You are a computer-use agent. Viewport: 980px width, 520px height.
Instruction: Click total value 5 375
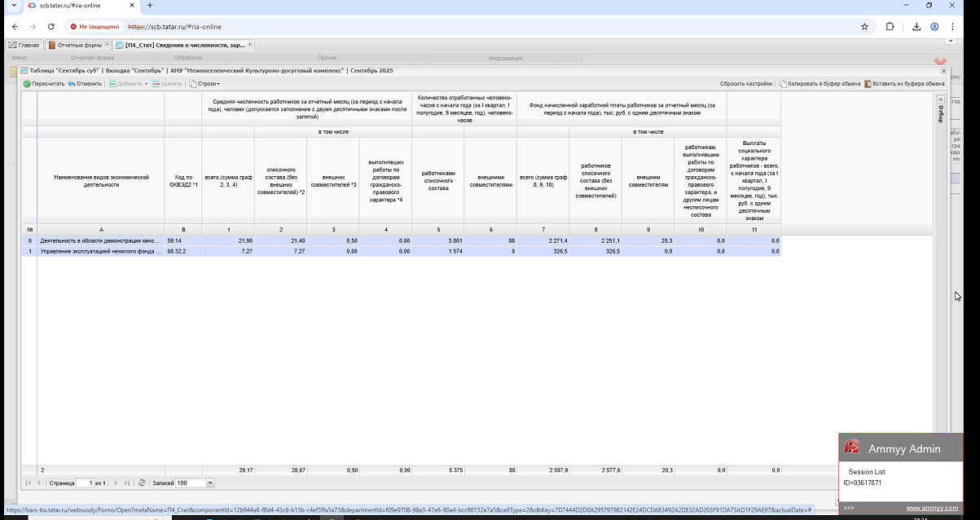coord(438,470)
